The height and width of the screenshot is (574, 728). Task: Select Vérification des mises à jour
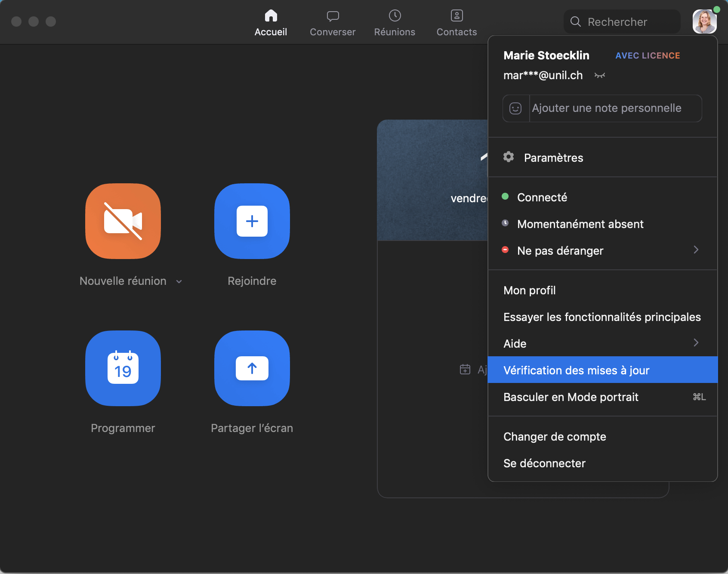(576, 370)
